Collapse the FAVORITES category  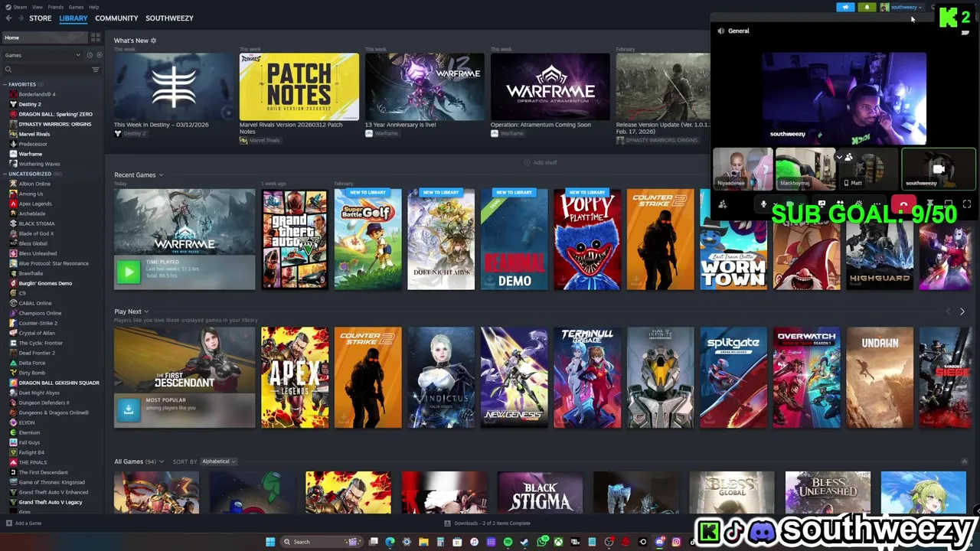point(6,84)
